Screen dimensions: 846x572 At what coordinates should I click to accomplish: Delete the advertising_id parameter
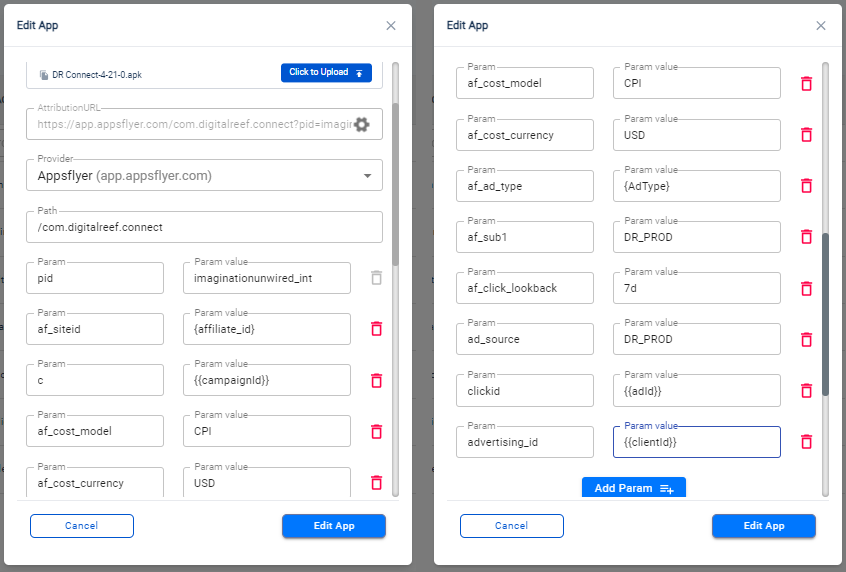click(x=807, y=441)
